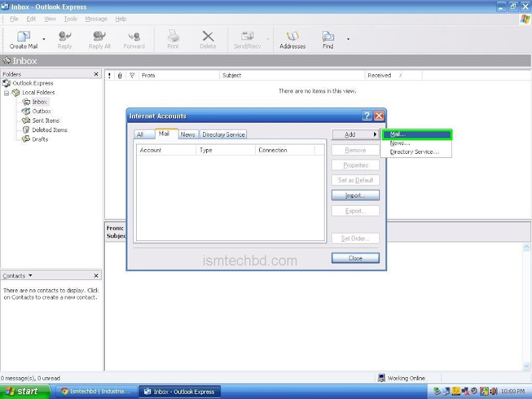Open the Find dropdown arrow
The height and width of the screenshot is (399, 532).
point(348,39)
